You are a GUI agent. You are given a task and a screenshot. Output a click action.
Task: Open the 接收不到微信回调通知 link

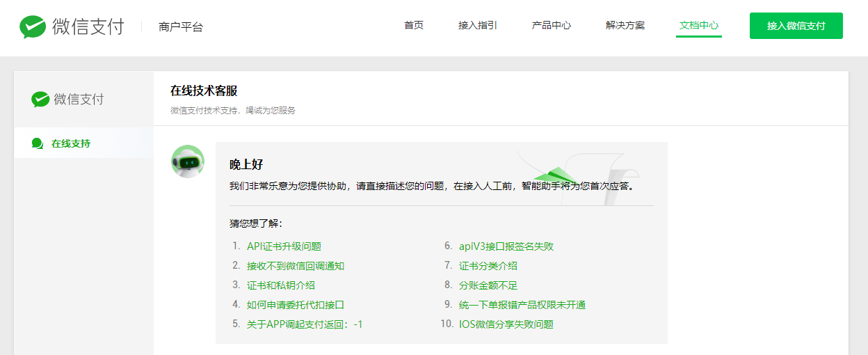pyautogui.click(x=296, y=266)
